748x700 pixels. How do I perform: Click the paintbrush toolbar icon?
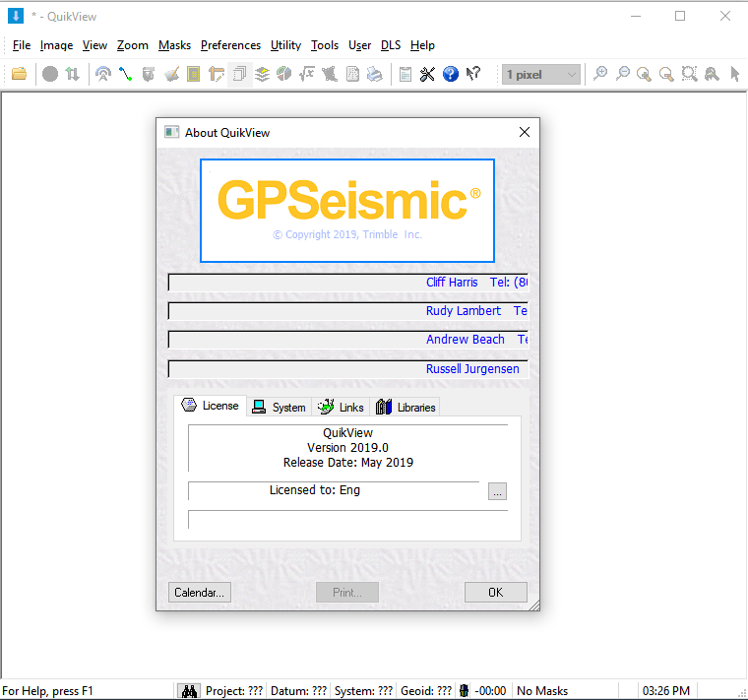[171, 74]
